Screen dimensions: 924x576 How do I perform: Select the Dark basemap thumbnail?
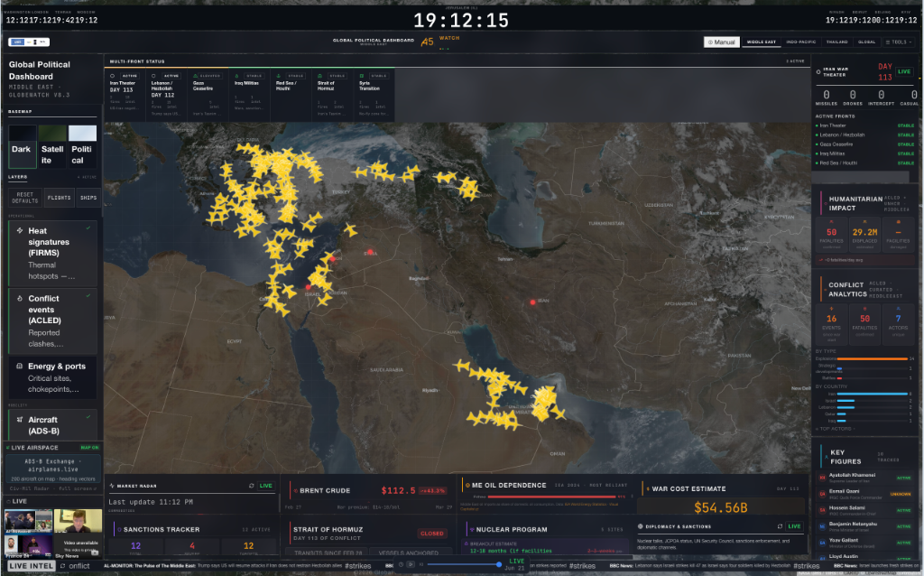pyautogui.click(x=22, y=146)
